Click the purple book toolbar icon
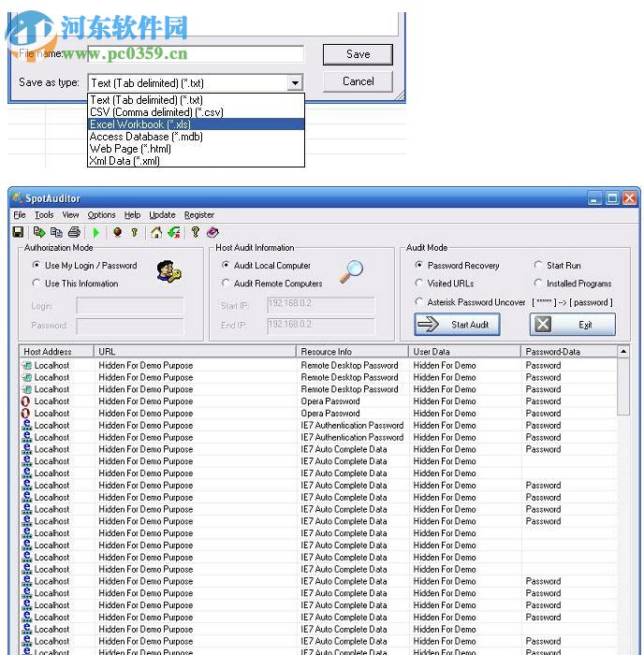Screen dimensions: 644x655 click(x=212, y=232)
